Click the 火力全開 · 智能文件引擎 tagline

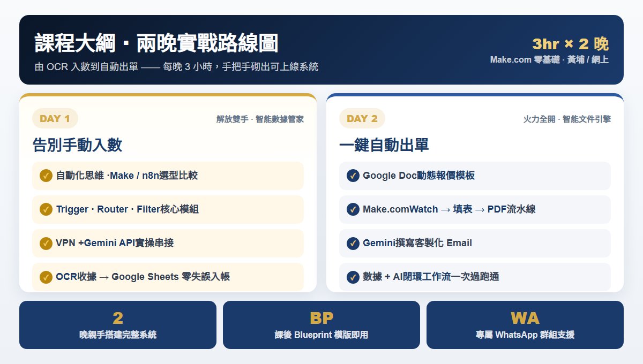pyautogui.click(x=567, y=119)
